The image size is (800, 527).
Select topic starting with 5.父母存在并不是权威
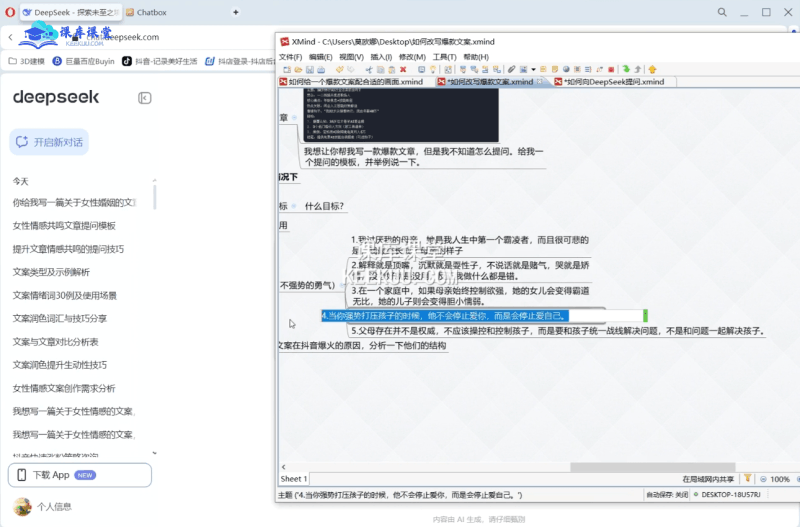pos(558,331)
